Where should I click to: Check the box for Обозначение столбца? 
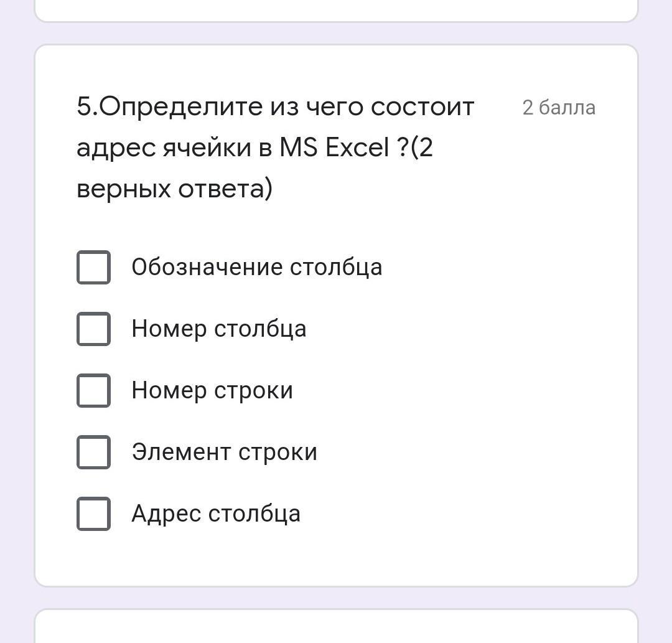[x=93, y=267]
